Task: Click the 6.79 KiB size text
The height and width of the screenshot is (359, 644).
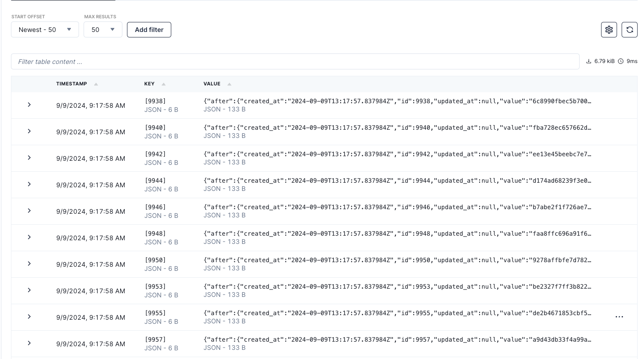Action: coord(604,61)
